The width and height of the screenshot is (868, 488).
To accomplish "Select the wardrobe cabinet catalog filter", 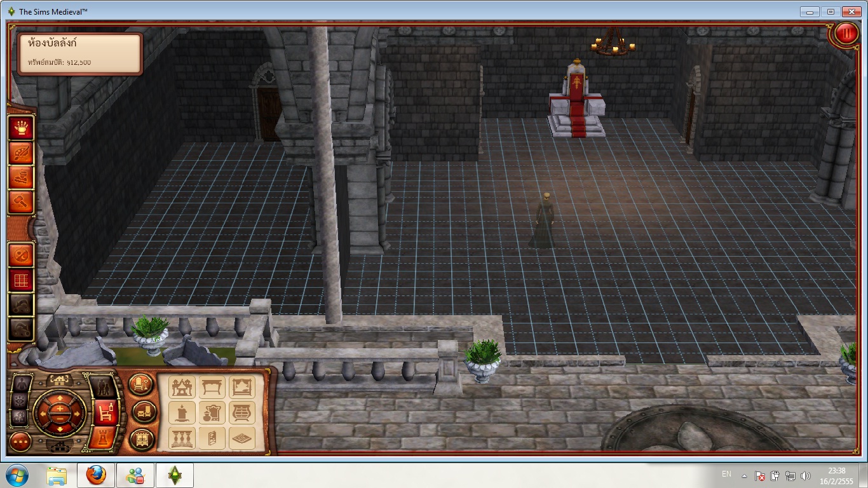I will [x=140, y=439].
